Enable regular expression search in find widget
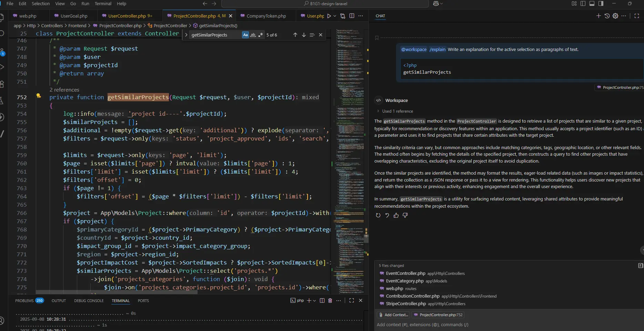 pyautogui.click(x=261, y=35)
